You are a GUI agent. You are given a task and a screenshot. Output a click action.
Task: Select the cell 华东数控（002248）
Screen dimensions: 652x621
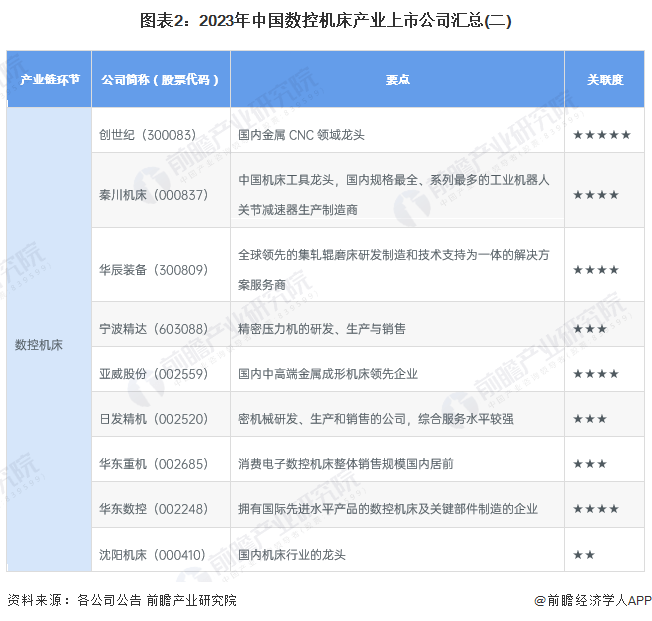tap(161, 505)
